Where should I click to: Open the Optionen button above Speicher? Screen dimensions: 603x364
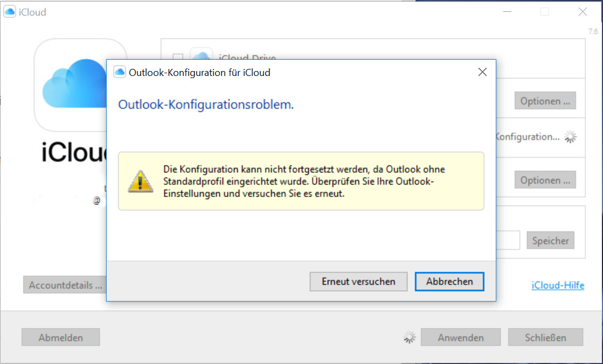[545, 180]
